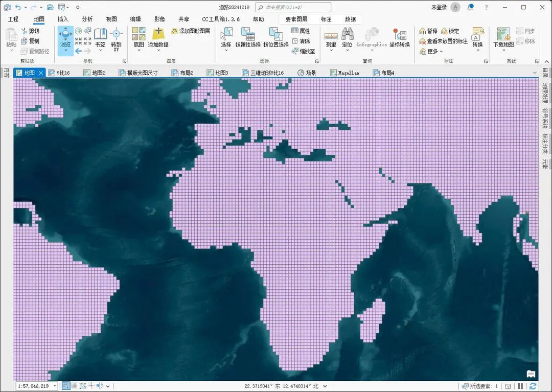Click Select By Location (按位置选择) icon
This screenshot has height=392, width=552.
click(276, 34)
